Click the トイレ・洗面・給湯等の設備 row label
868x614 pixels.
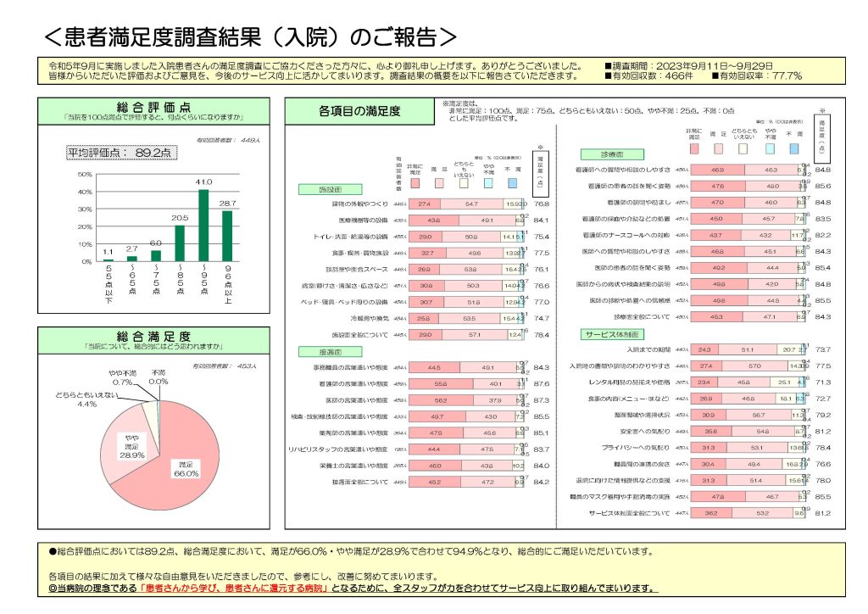[x=350, y=237]
